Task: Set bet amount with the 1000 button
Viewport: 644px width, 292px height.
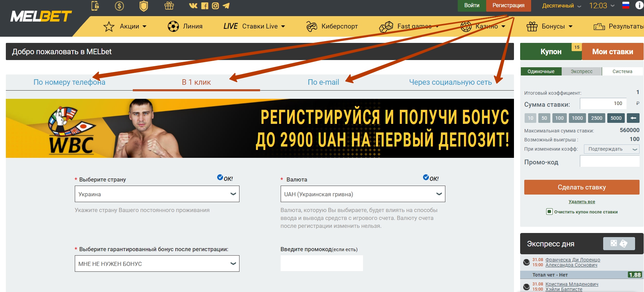Action: pyautogui.click(x=577, y=118)
